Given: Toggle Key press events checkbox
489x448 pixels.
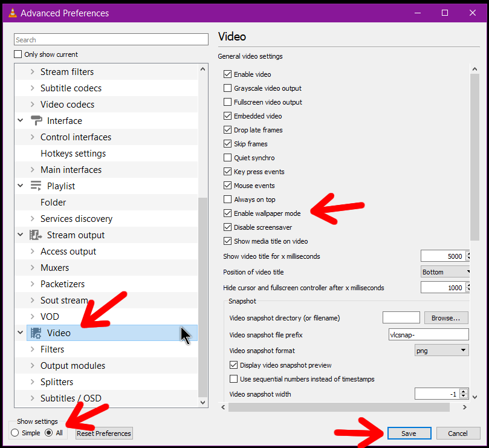Looking at the screenshot, I should tap(227, 172).
